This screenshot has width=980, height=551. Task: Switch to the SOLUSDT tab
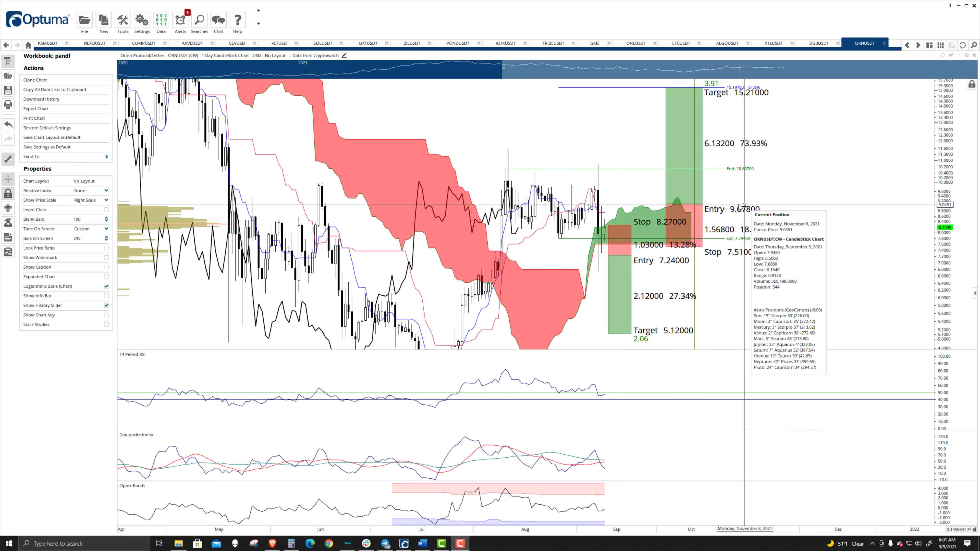point(323,43)
